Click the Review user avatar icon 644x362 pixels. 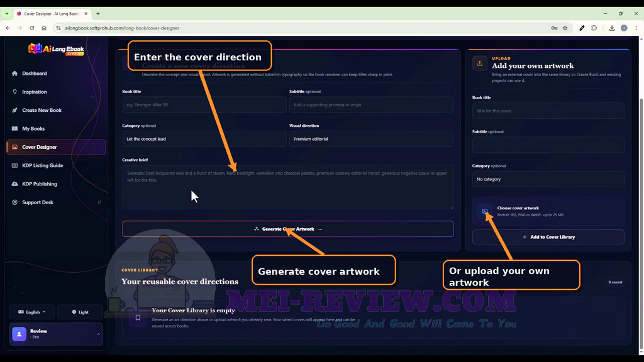point(19,334)
